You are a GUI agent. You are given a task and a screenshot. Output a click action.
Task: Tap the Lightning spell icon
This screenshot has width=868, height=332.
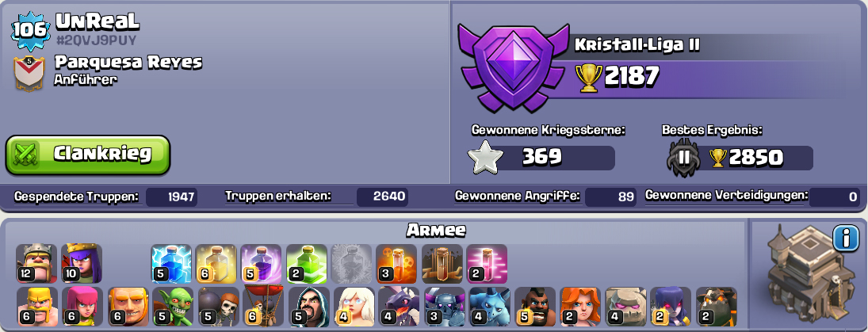pos(171,263)
